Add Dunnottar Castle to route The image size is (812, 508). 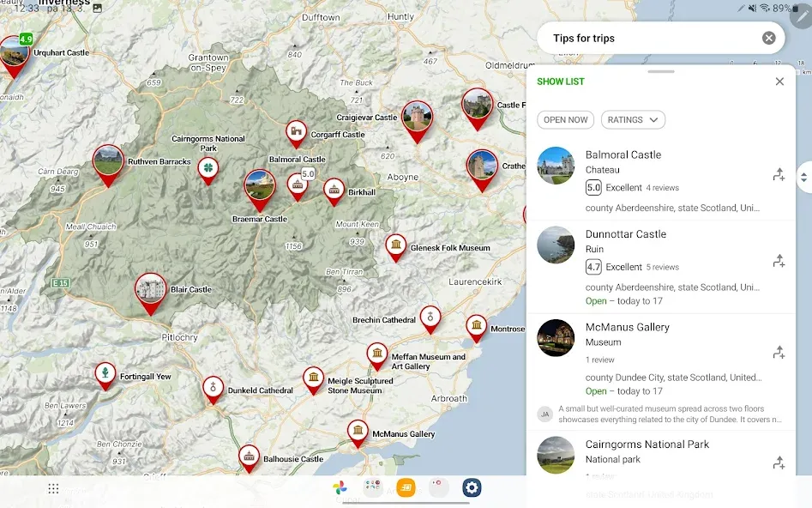[x=779, y=261]
